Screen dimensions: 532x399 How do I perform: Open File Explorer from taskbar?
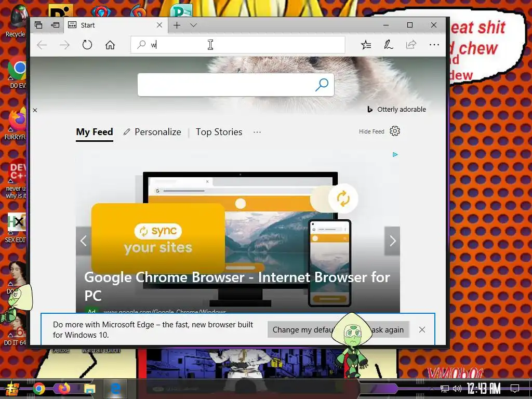90,389
